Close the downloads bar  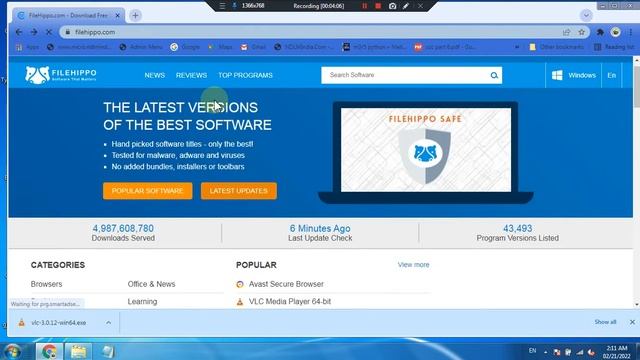coord(632,322)
